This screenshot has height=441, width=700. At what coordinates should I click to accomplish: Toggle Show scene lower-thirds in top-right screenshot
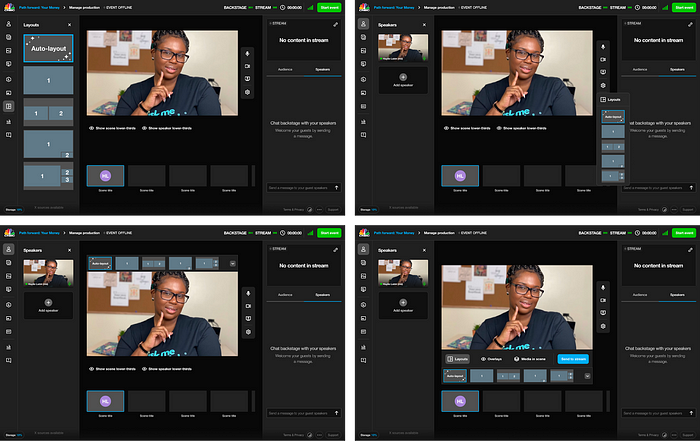(x=467, y=128)
